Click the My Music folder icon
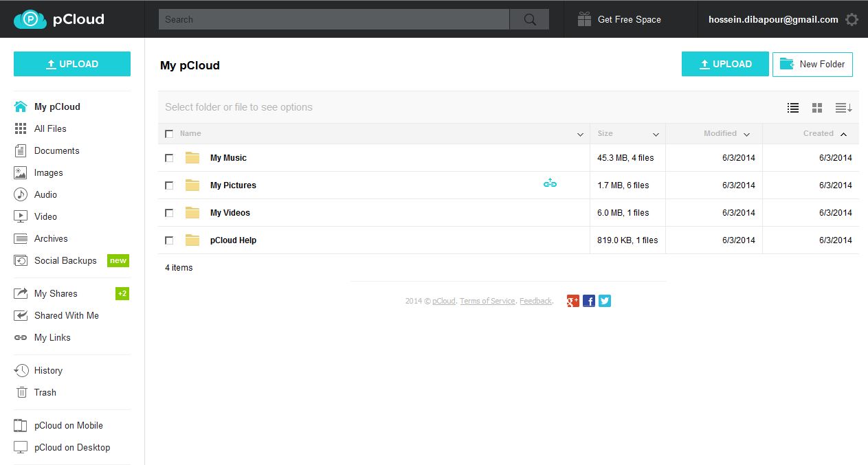The image size is (868, 465). point(192,157)
